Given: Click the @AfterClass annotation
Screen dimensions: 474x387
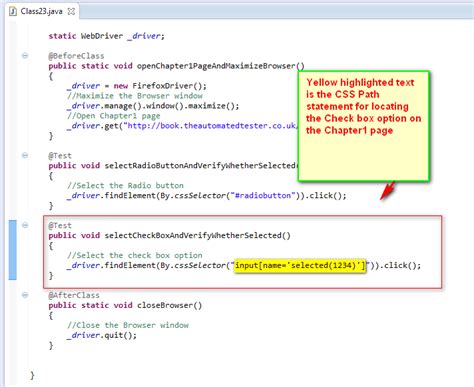Looking at the screenshot, I should 74,295.
